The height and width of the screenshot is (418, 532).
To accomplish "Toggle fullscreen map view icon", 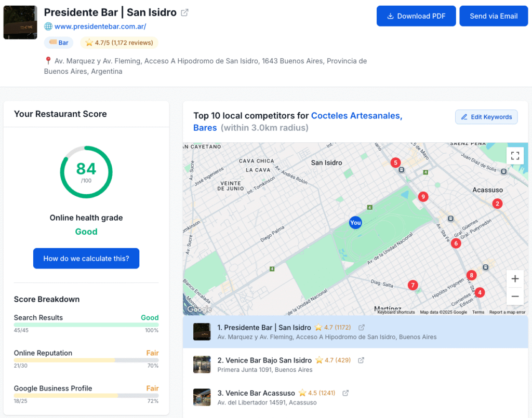I will [x=515, y=156].
